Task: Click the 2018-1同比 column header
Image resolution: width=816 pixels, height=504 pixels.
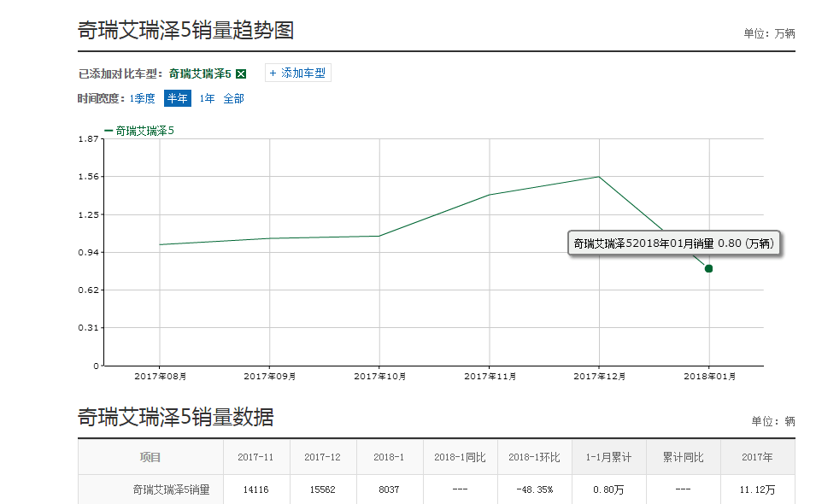Action: [x=460, y=457]
